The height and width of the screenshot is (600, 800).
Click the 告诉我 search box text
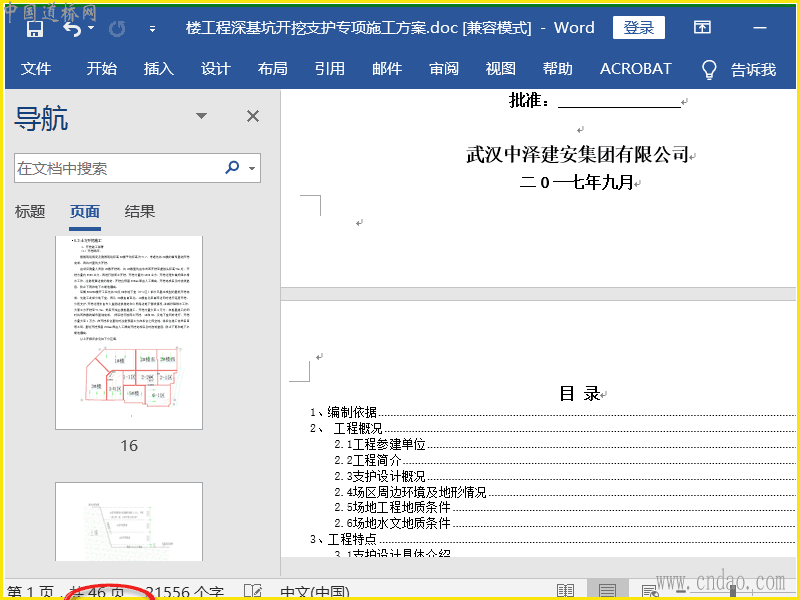click(x=754, y=69)
